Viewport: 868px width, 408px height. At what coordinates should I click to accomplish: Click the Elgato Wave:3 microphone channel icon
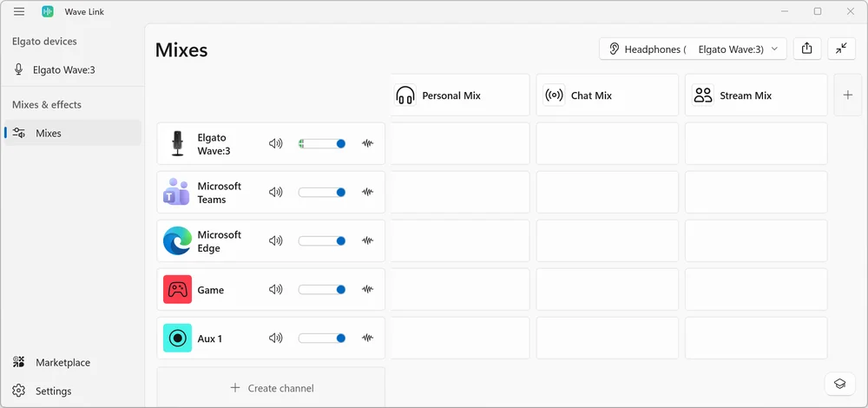click(x=177, y=143)
